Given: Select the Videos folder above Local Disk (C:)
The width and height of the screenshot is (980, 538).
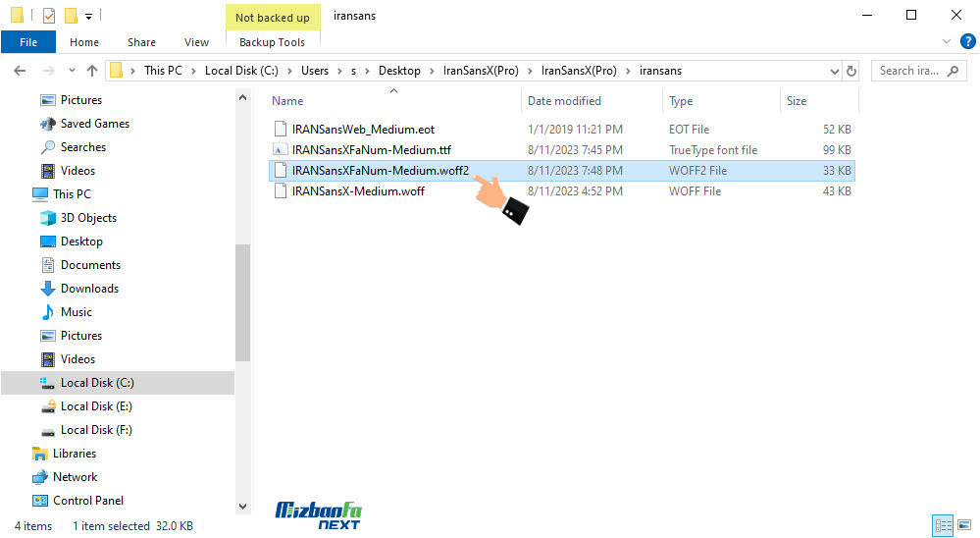Looking at the screenshot, I should (77, 359).
